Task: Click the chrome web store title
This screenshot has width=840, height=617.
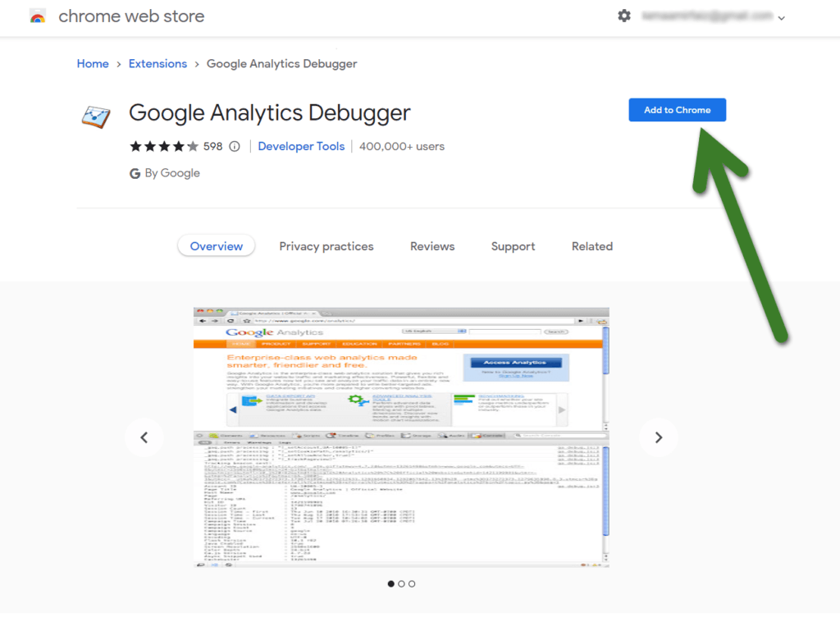Action: tap(131, 16)
